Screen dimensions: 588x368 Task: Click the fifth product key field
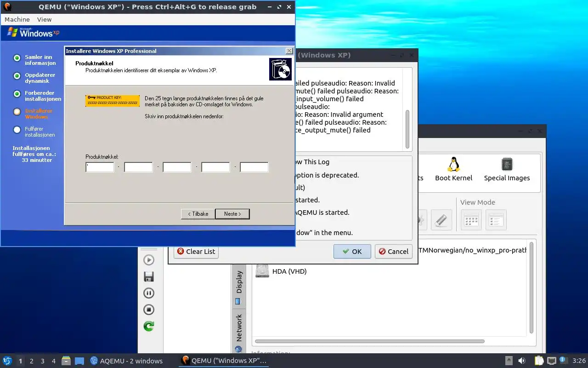254,167
